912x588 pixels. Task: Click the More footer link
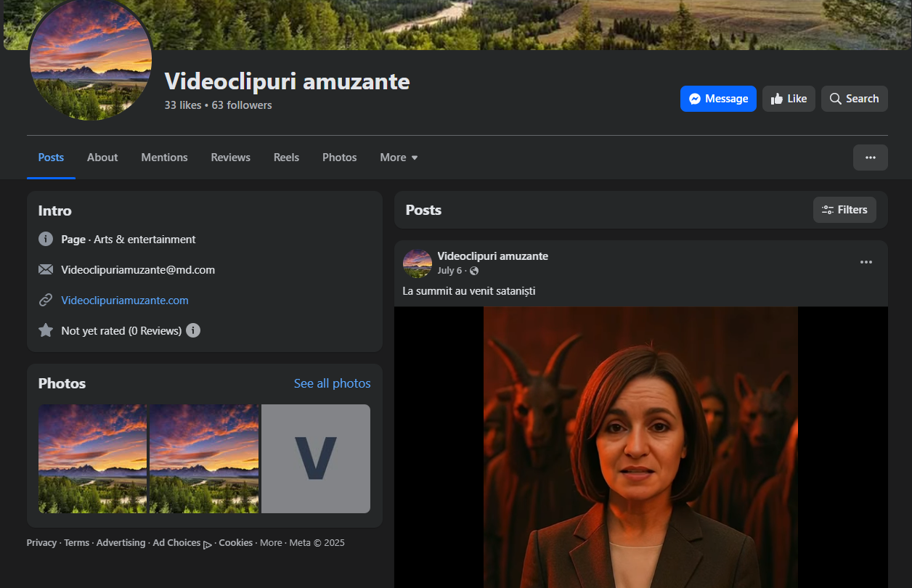tap(271, 542)
